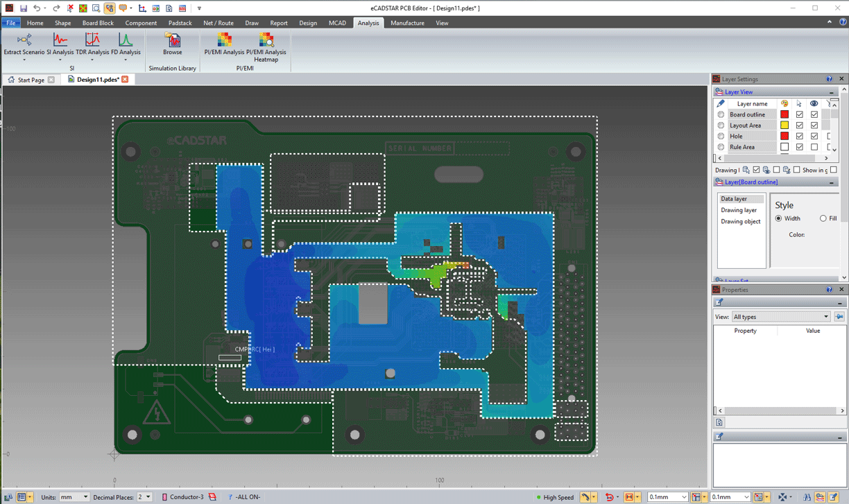Select the Width style radio button
Screen dimensions: 849x504
pyautogui.click(x=778, y=218)
